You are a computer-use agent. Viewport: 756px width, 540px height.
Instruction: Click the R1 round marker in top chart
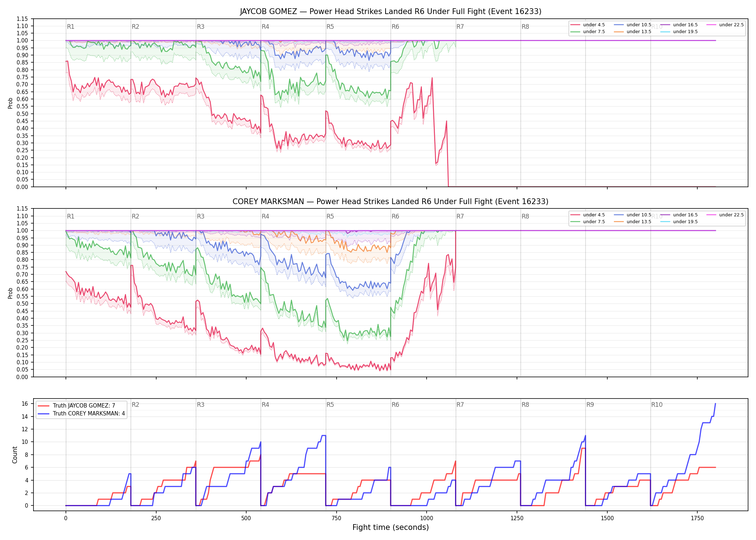71,27
